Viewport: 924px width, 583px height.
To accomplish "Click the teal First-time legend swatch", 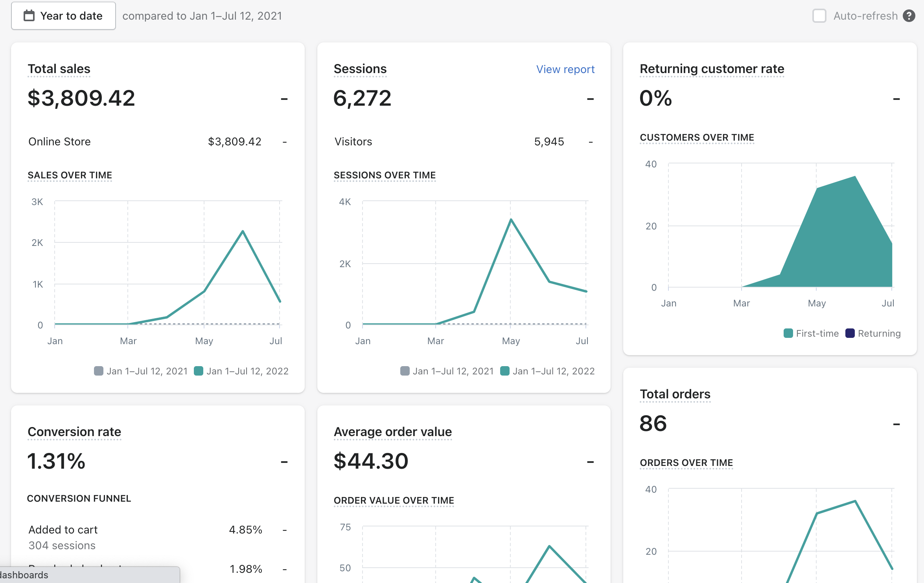I will 788,333.
